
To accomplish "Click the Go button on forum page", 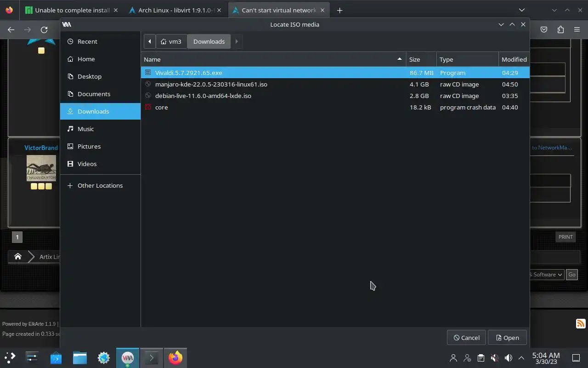I will [572, 275].
